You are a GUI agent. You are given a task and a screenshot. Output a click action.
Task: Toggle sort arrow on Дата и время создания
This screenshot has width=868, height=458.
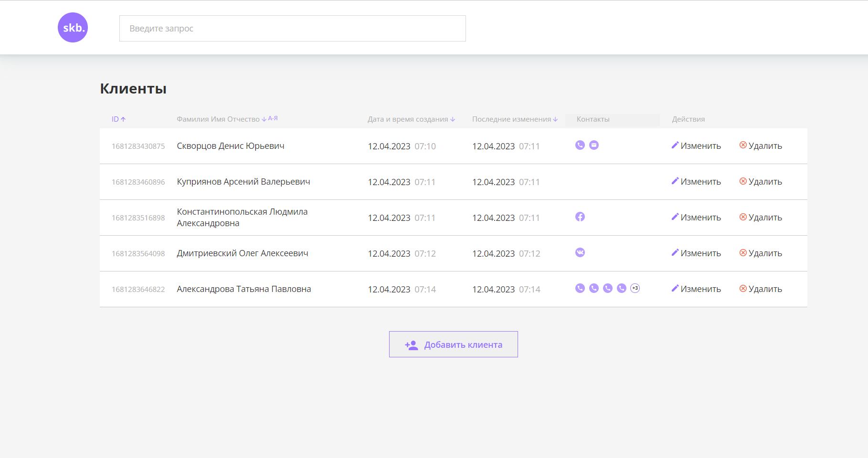coord(452,119)
